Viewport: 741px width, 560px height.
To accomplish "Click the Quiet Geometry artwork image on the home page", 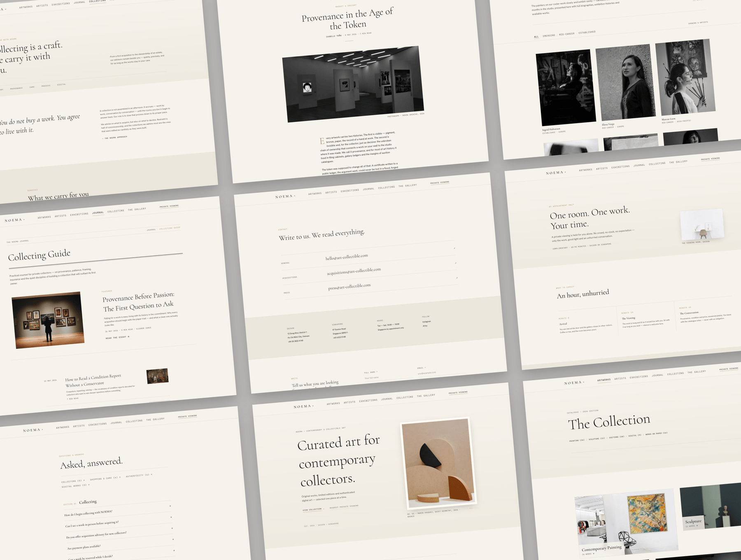I will pos(438,464).
